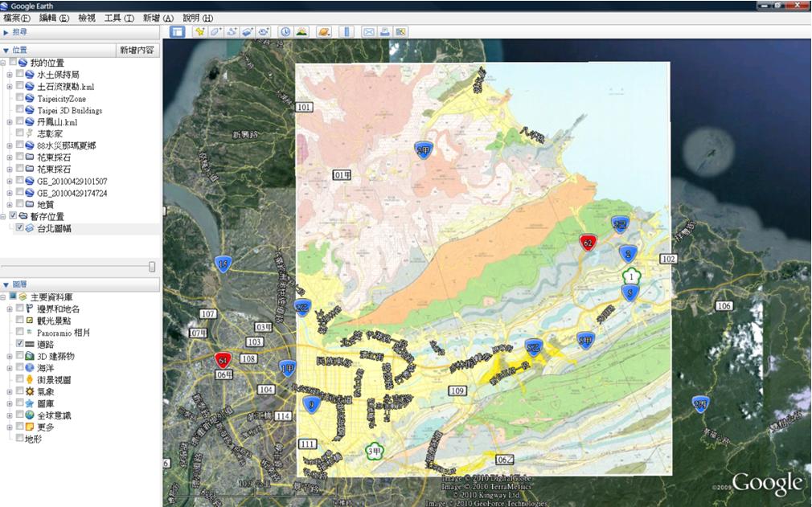The height and width of the screenshot is (507, 812).
Task: Enable the 地形 terrain layer checkbox
Action: click(19, 438)
